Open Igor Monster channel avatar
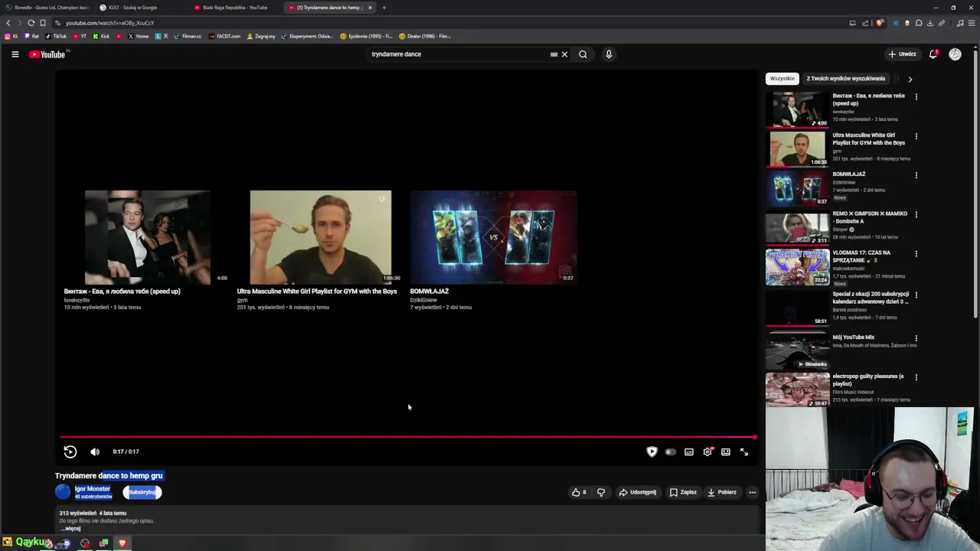 pos(63,492)
